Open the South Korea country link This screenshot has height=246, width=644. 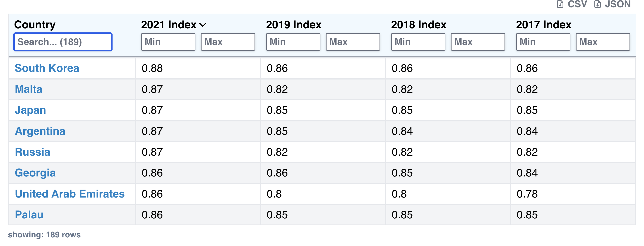pos(47,68)
